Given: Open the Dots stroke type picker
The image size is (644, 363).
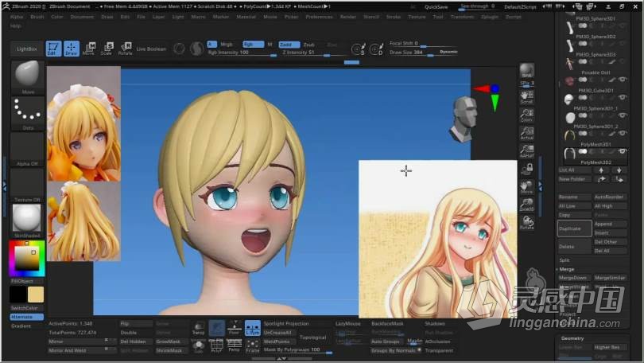Looking at the screenshot, I should (28, 113).
